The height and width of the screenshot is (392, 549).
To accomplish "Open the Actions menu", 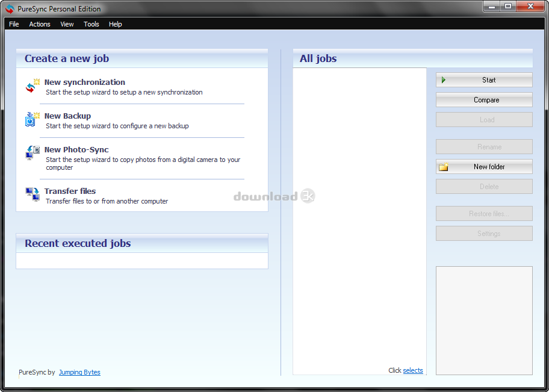I will coord(40,24).
